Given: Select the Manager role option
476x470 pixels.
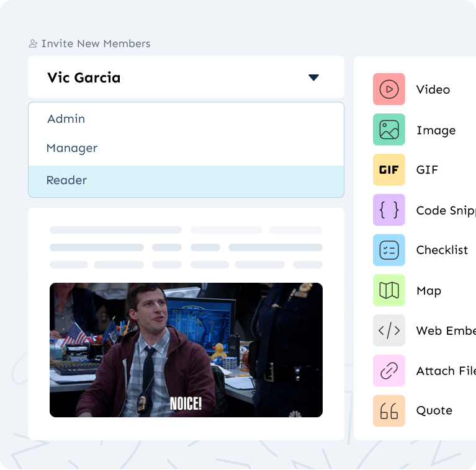Looking at the screenshot, I should 72,148.
